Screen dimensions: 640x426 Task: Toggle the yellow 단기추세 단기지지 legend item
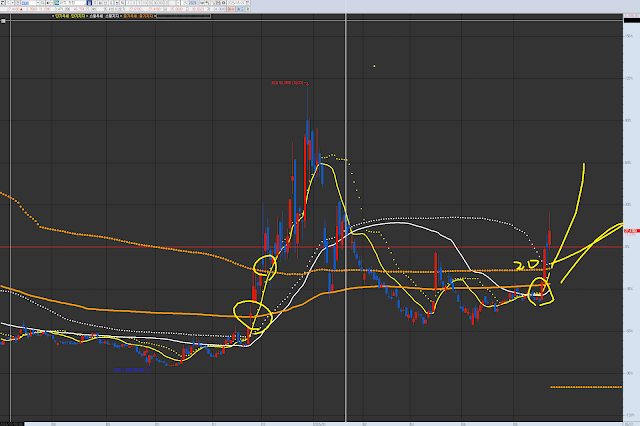pyautogui.click(x=70, y=16)
